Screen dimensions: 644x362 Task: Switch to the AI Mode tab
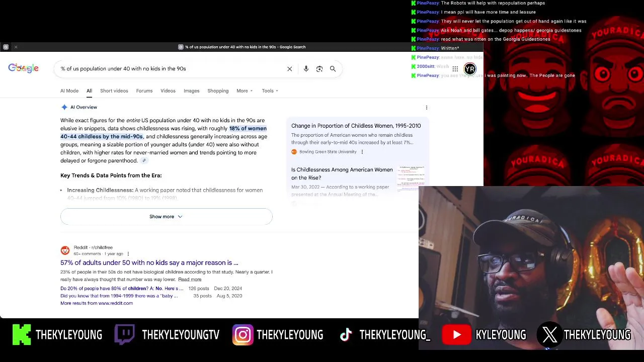69,91
